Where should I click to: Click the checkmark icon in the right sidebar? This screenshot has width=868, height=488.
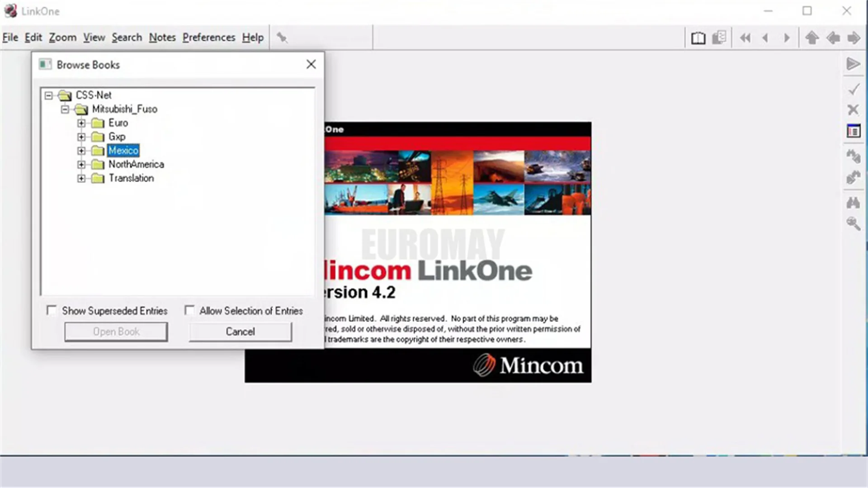coord(854,89)
